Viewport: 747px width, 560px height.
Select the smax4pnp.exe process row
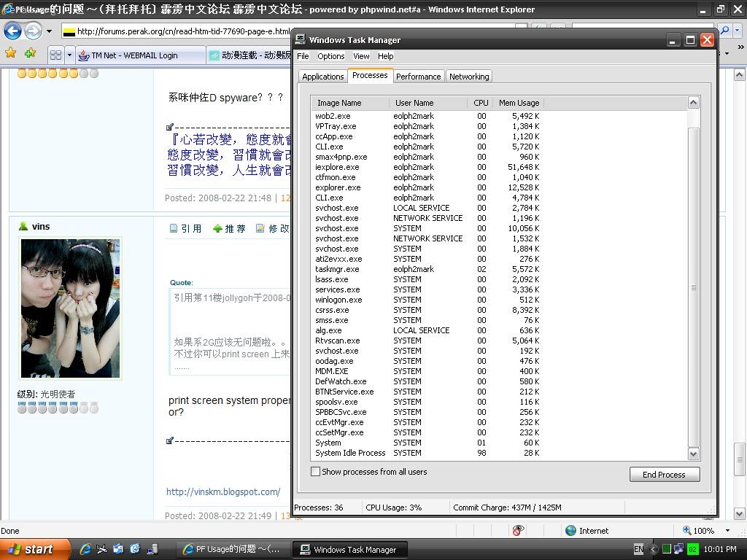(x=427, y=157)
